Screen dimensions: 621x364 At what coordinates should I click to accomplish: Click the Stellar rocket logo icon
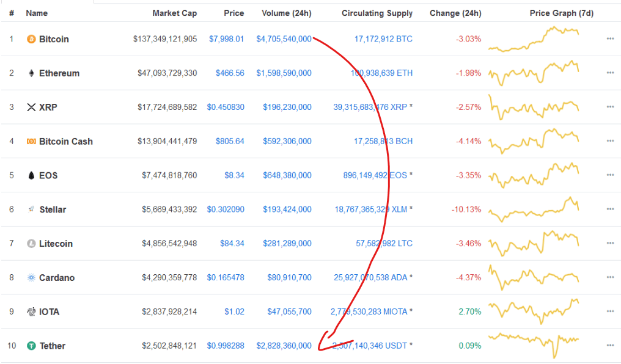click(x=31, y=209)
